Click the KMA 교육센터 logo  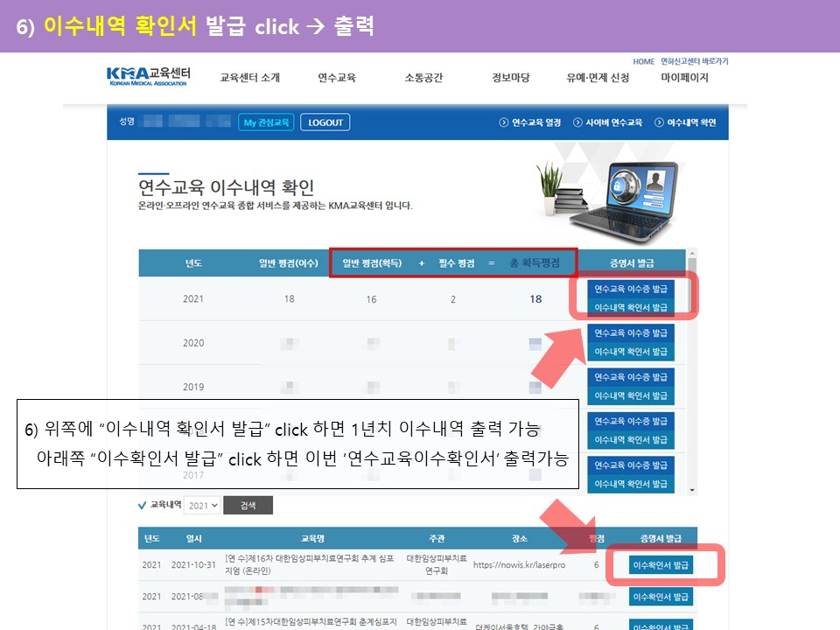point(148,76)
